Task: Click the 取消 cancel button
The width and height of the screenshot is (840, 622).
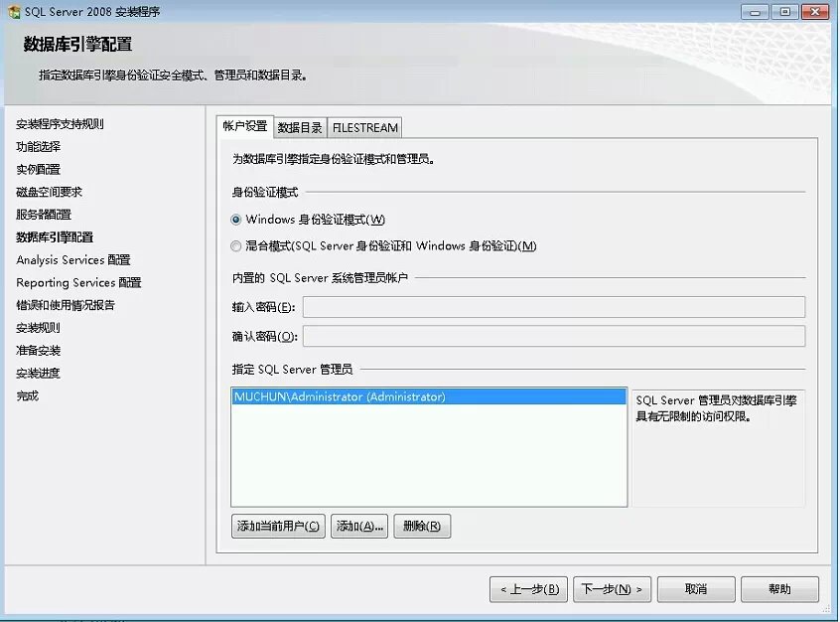Action: 696,589
